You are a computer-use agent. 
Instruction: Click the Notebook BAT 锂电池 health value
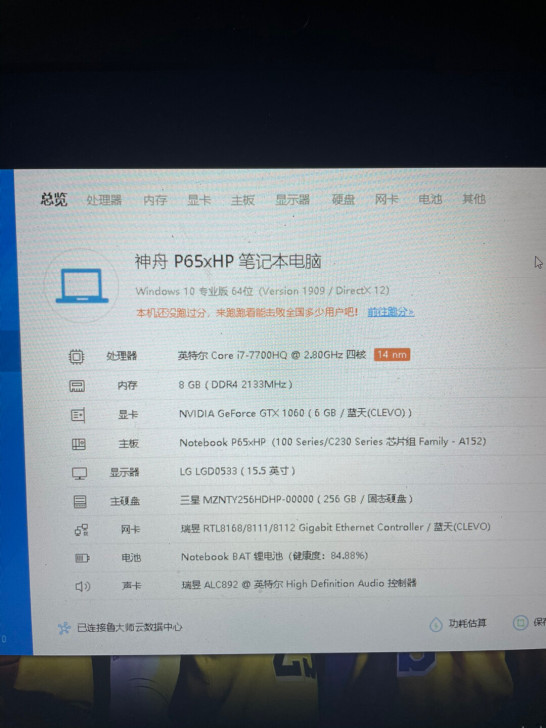(x=274, y=556)
